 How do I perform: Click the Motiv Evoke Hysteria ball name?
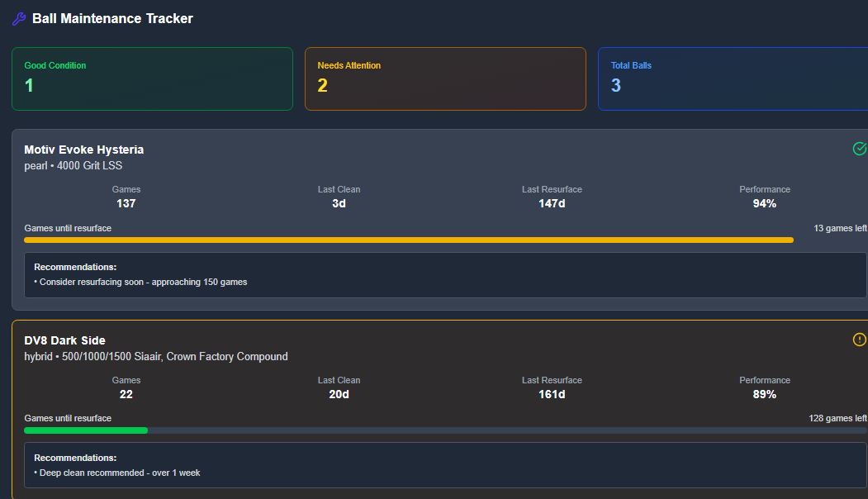[x=84, y=150]
